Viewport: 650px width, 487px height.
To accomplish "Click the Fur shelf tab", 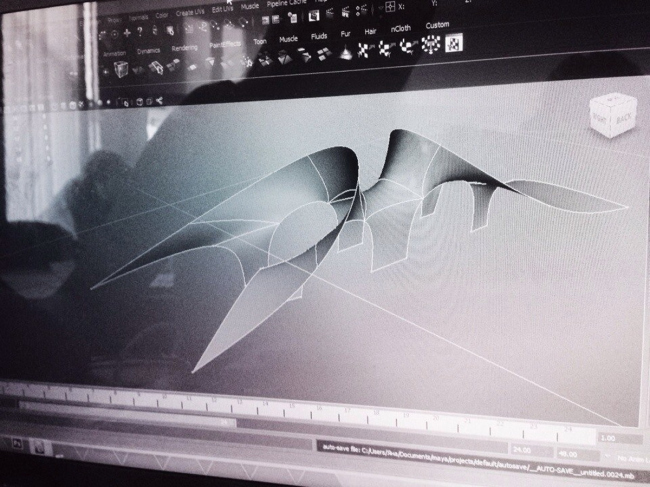I will pyautogui.click(x=345, y=33).
